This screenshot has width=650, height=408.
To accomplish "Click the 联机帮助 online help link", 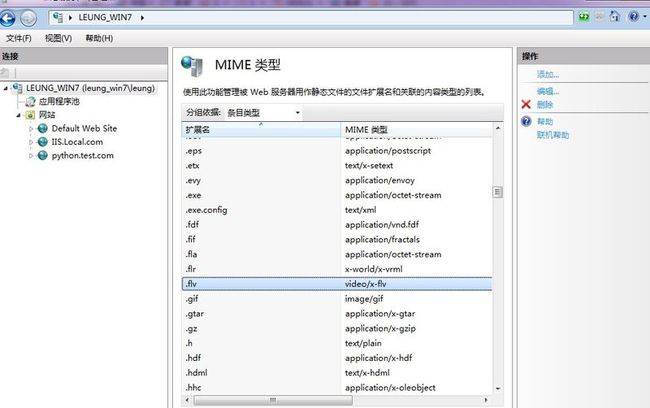I will tap(553, 135).
